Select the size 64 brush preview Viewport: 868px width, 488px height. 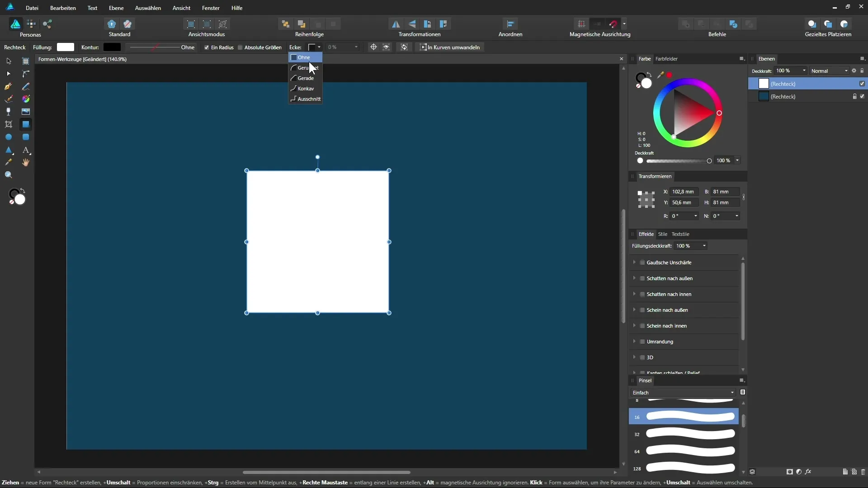pyautogui.click(x=690, y=451)
